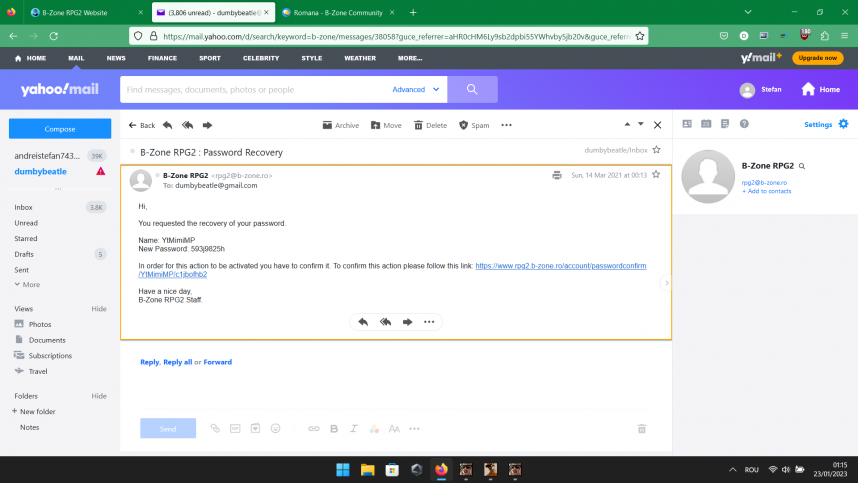Viewport: 858px width, 483px height.
Task: Toggle italic formatting in composer
Action: (x=354, y=429)
